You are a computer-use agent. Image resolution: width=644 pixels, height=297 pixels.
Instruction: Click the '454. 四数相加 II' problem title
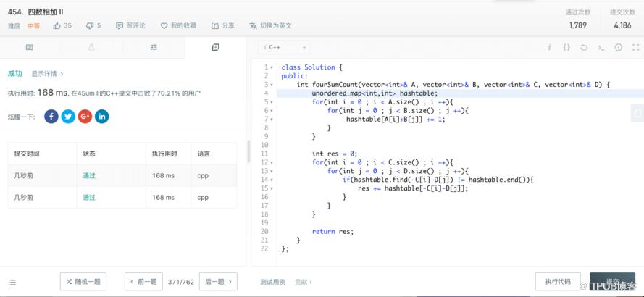(35, 12)
